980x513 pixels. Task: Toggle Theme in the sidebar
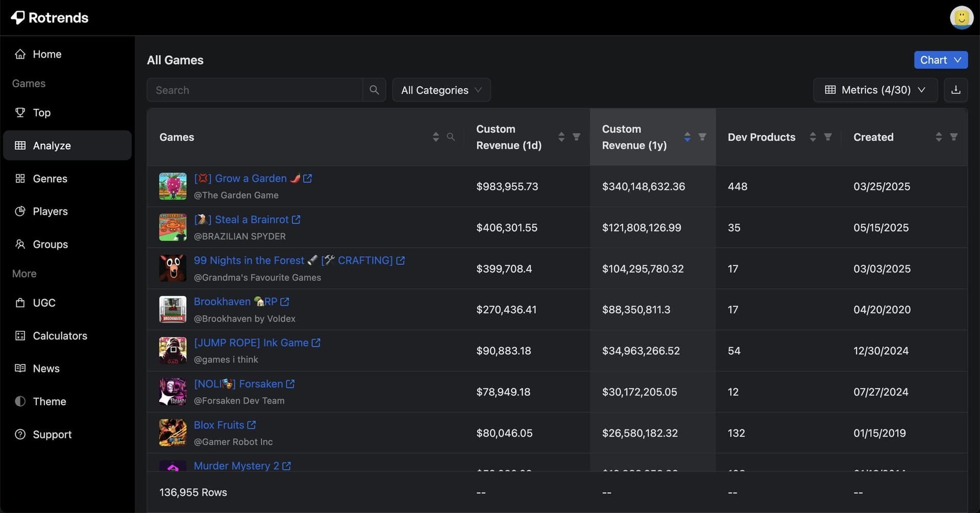point(49,401)
